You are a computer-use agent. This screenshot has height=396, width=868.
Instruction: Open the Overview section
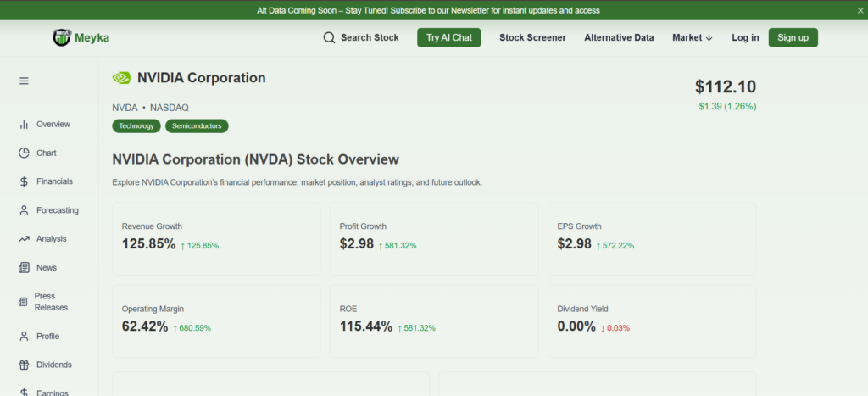pyautogui.click(x=53, y=124)
